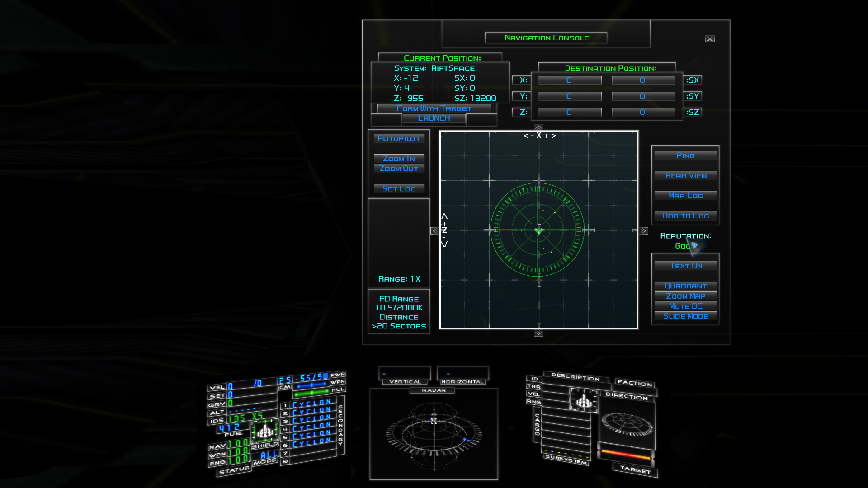Click the NAV 100 status value
Screen dimensions: 868x488
(238, 444)
